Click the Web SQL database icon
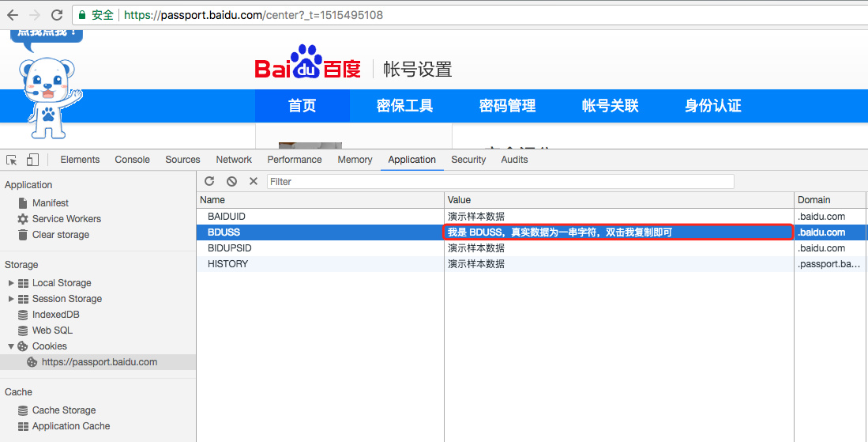Viewport: 868px width, 442px height. point(23,331)
